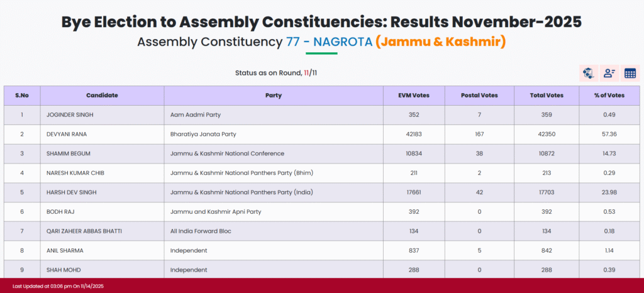Select the EVM Votes column header
Screen dimensions: 644x293
click(414, 96)
